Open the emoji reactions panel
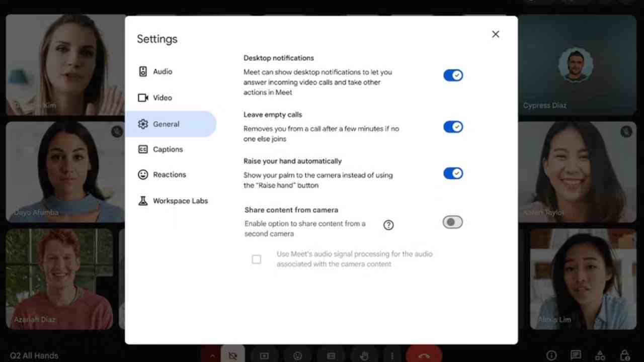Screen dimensions: 644x362 coord(297,356)
